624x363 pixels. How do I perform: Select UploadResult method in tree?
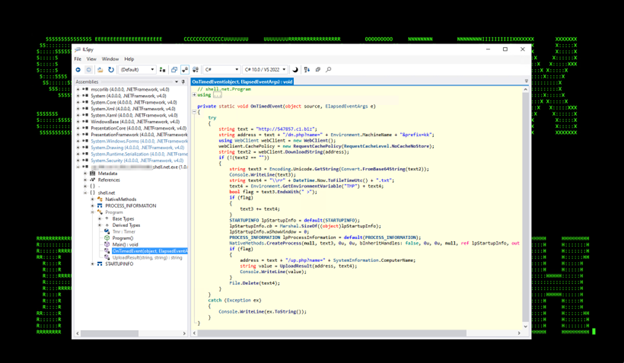147,258
